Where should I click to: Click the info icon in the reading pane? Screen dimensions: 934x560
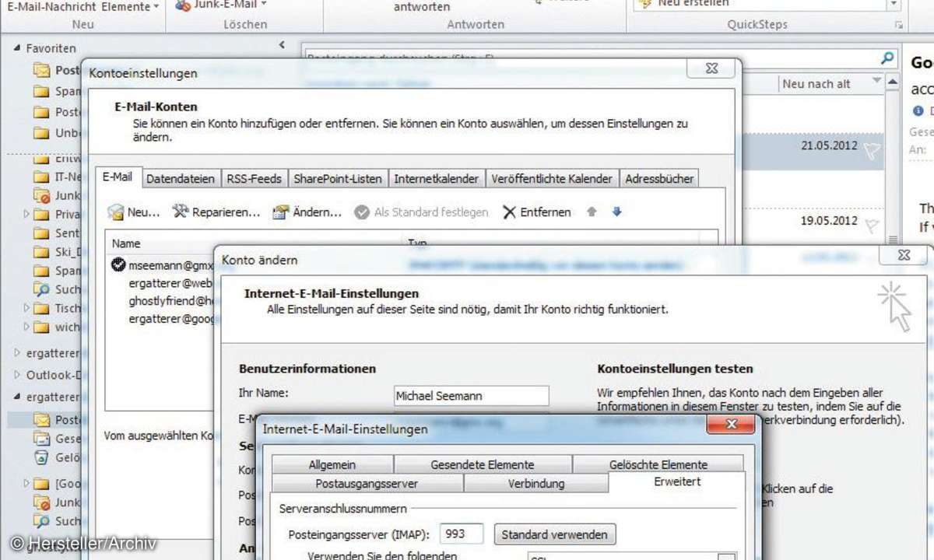pyautogui.click(x=918, y=111)
